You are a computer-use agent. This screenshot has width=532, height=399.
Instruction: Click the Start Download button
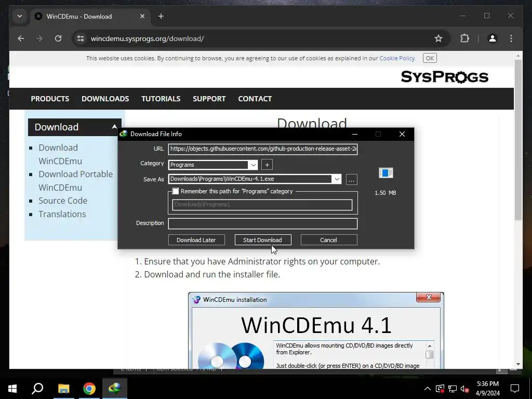point(262,240)
